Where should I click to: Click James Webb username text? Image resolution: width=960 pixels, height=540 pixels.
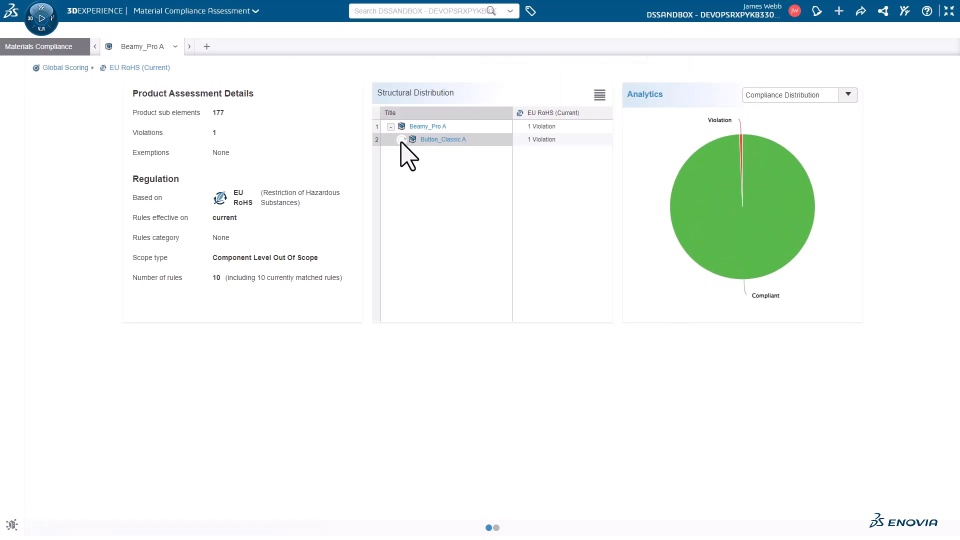762,6
